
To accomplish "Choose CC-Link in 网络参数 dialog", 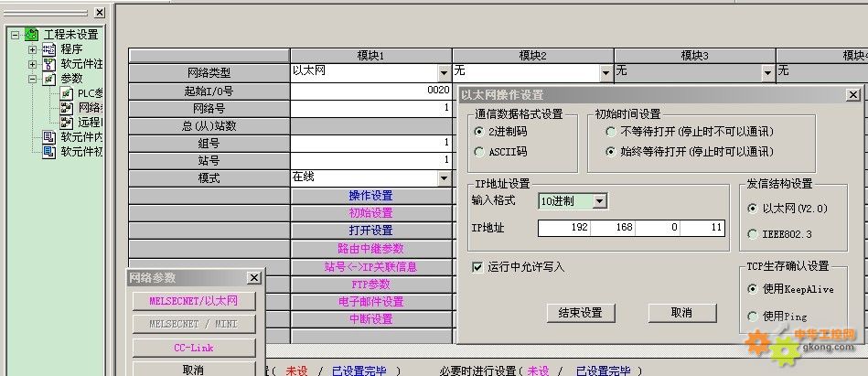I will (194, 349).
